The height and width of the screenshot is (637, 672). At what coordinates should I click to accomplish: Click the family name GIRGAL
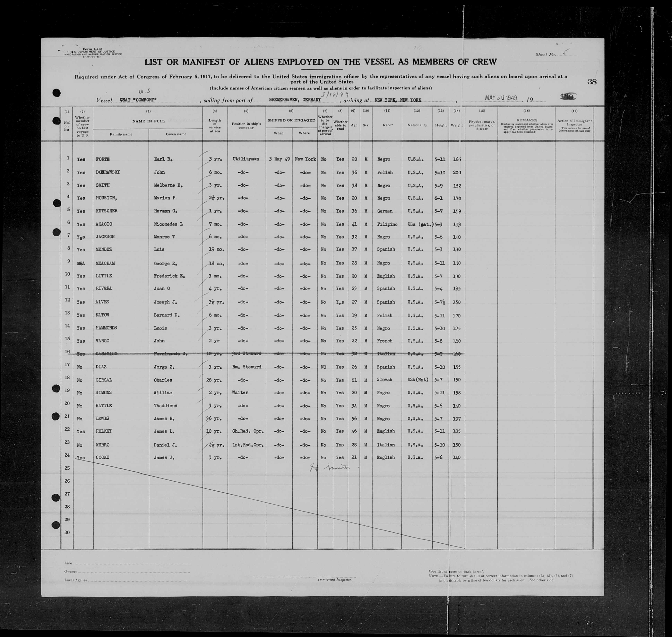(104, 380)
